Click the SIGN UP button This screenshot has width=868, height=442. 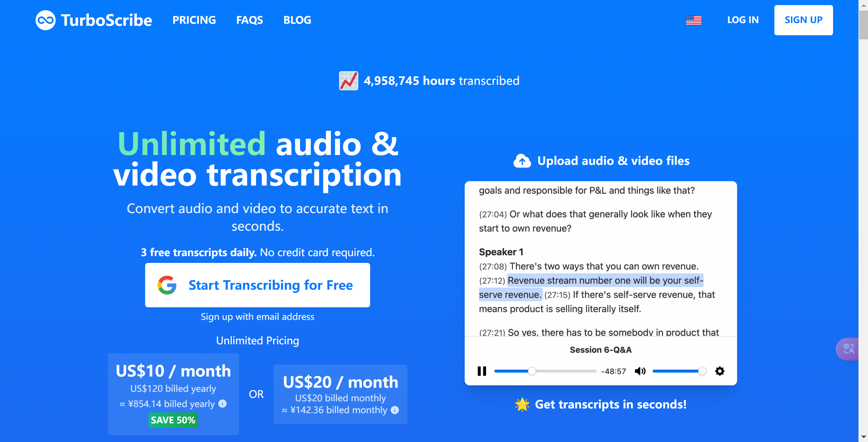[803, 20]
